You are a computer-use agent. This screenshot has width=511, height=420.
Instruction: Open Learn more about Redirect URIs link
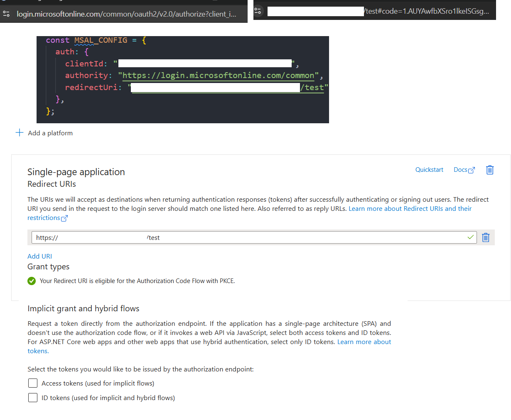pyautogui.click(x=410, y=208)
